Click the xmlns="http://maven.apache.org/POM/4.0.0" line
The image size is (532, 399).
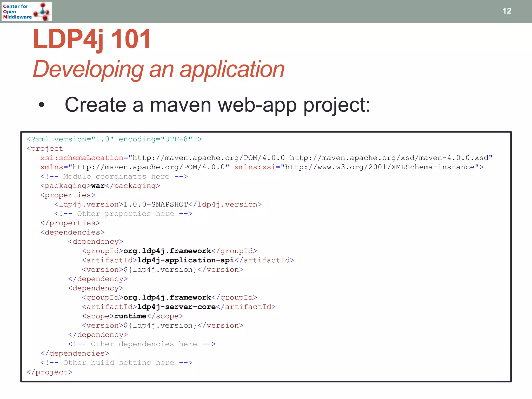[x=262, y=167]
